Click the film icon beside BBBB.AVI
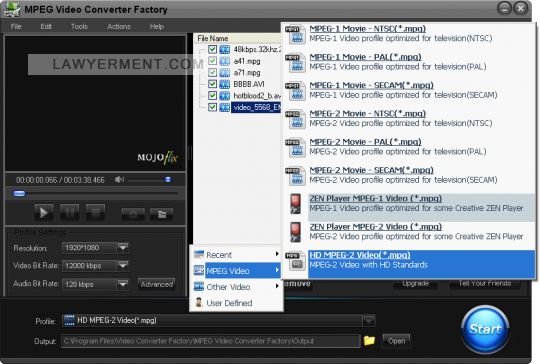540x364 pixels. [225, 84]
